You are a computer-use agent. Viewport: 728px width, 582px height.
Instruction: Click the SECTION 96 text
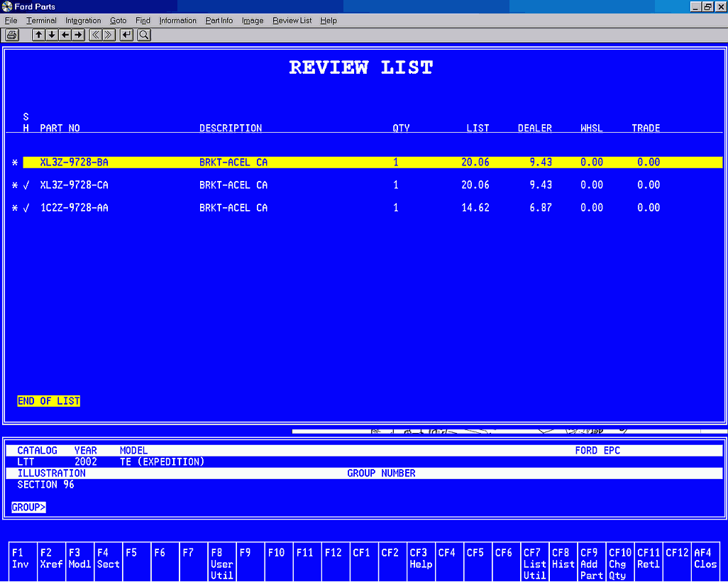click(x=45, y=485)
